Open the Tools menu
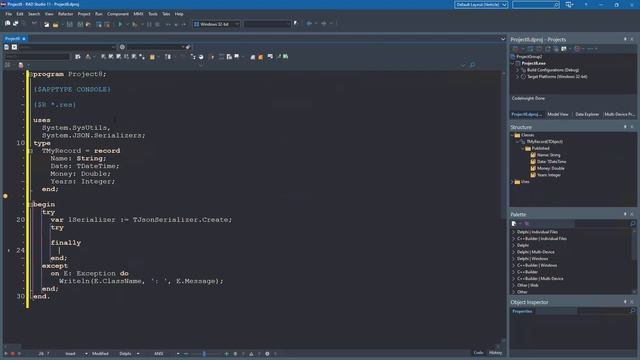Image resolution: width=640 pixels, height=360 pixels. click(x=153, y=14)
